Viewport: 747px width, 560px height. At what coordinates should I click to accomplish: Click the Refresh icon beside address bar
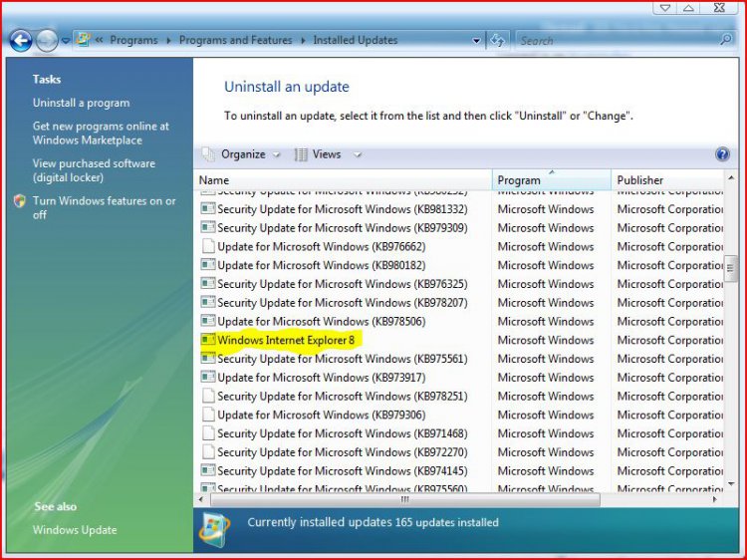tap(498, 41)
